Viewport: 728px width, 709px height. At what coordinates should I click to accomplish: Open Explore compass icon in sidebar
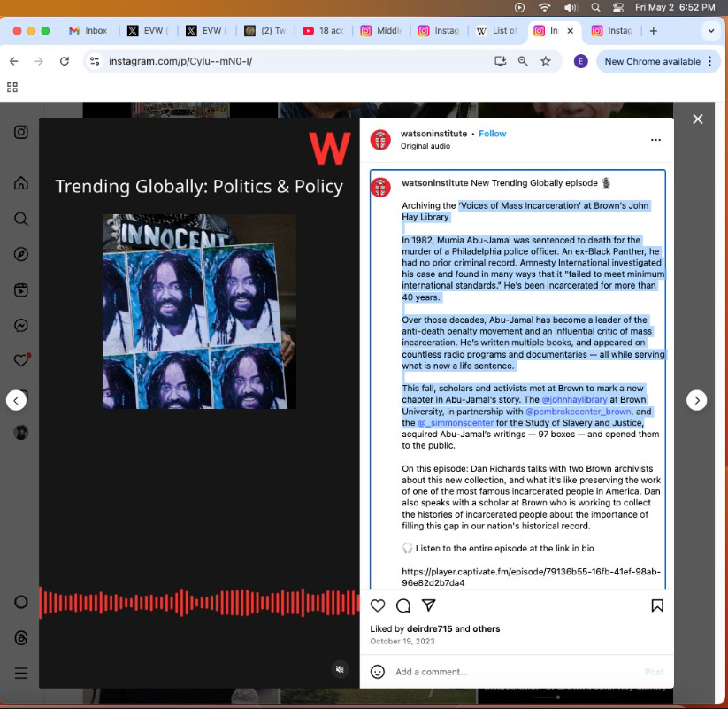point(21,254)
